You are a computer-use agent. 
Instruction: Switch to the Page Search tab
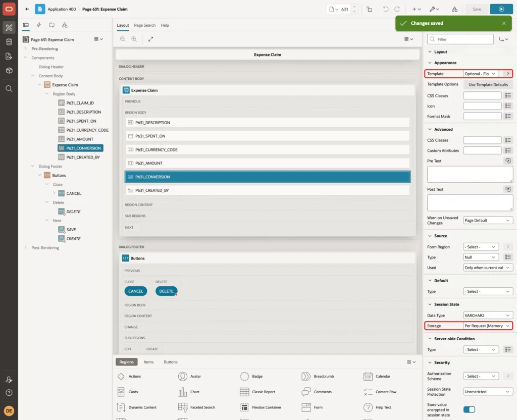[x=144, y=25]
